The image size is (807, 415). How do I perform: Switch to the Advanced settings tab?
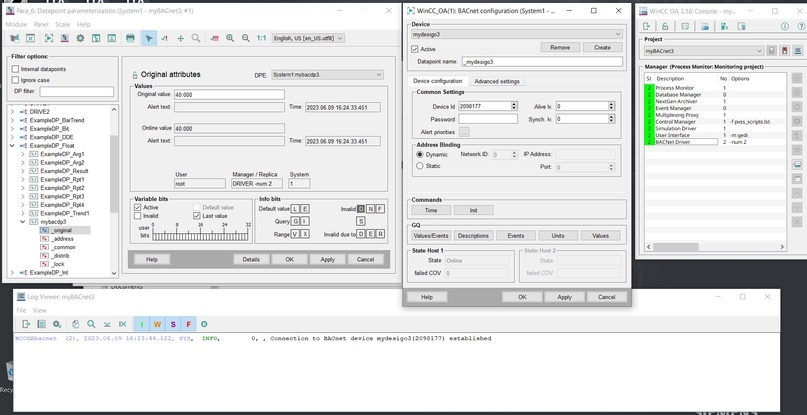click(497, 81)
